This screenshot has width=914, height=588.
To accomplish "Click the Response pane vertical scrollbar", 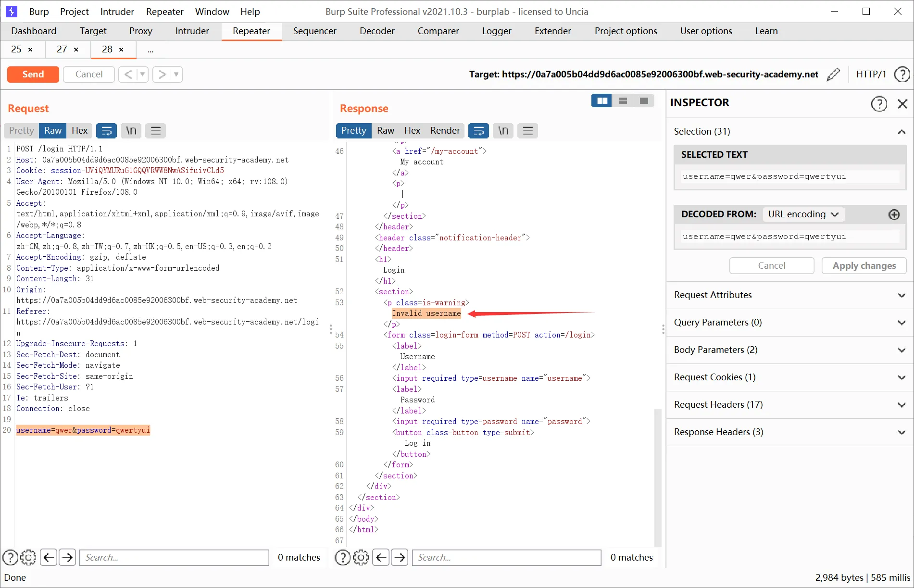I will tap(658, 478).
